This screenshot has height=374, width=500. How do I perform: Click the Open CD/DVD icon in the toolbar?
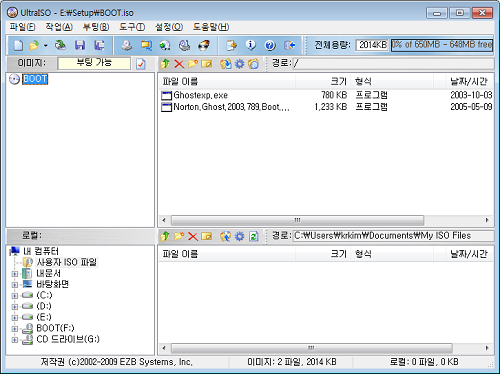[60, 45]
